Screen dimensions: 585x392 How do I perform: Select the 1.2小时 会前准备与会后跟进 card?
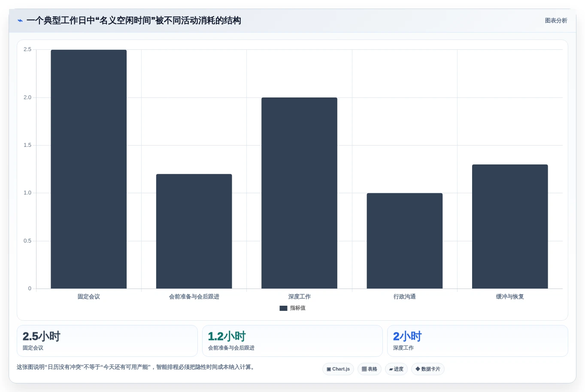click(x=292, y=341)
